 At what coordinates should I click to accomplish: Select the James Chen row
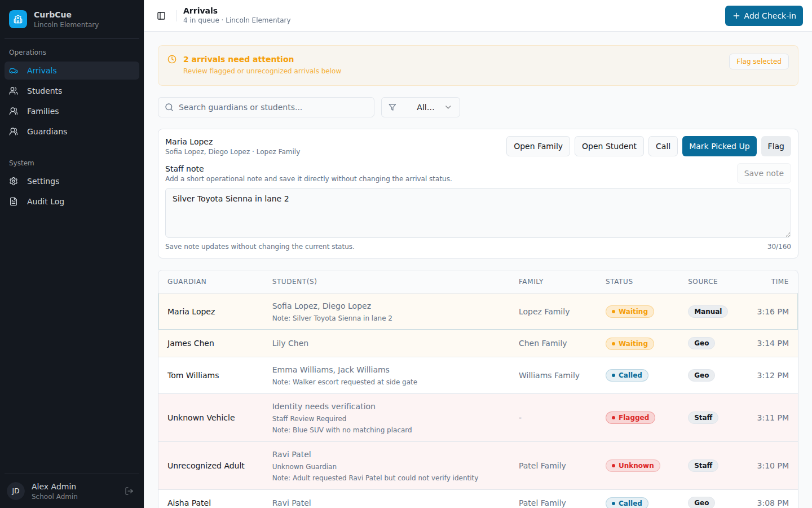[478, 343]
